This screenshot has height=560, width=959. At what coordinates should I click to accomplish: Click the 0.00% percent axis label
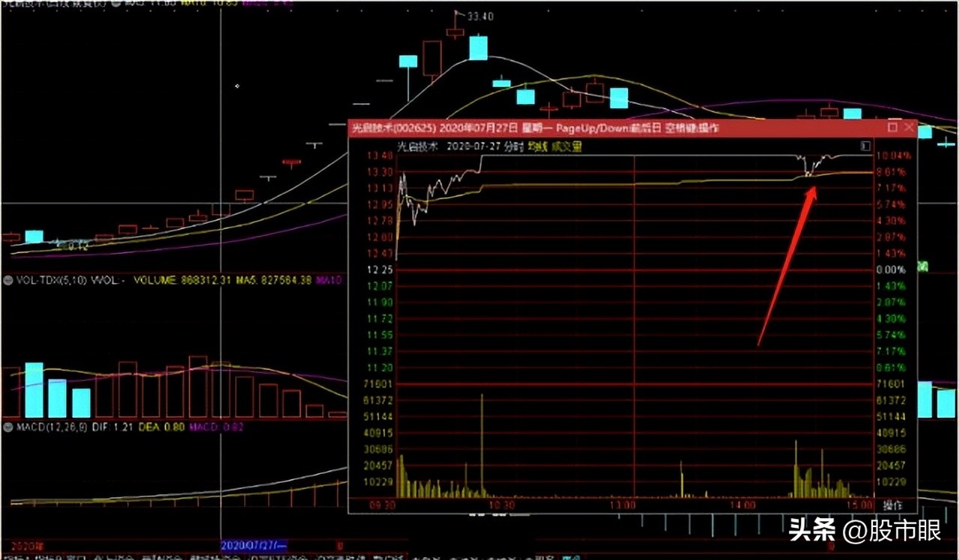tap(892, 270)
